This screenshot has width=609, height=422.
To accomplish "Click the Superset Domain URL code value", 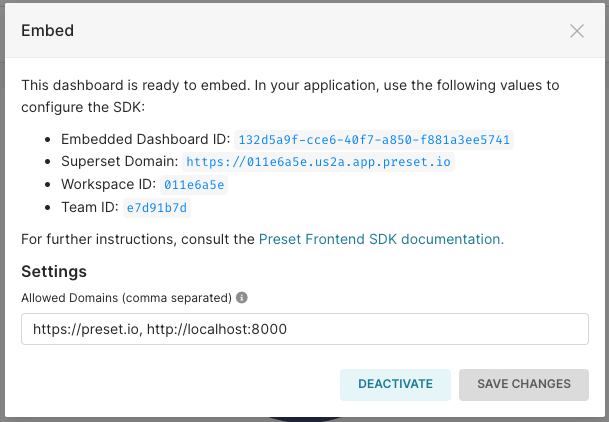I will pyautogui.click(x=318, y=162).
